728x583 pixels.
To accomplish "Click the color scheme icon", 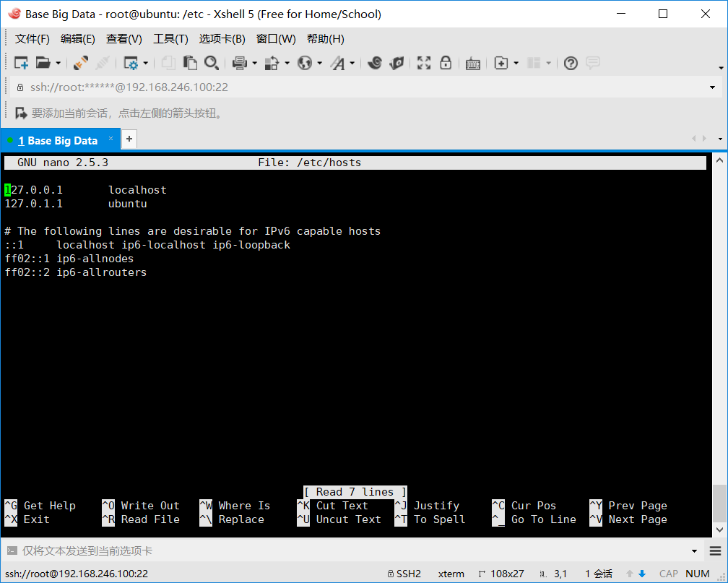I will (272, 63).
